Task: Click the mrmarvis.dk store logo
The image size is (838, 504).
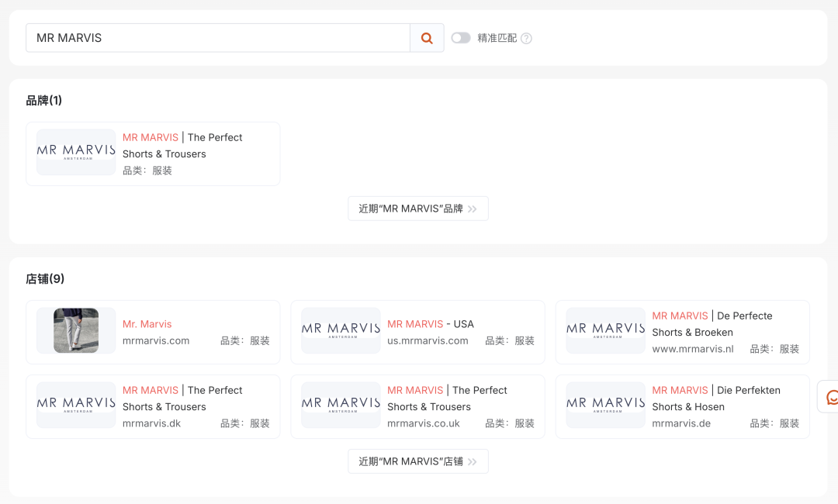Action: pyautogui.click(x=76, y=405)
